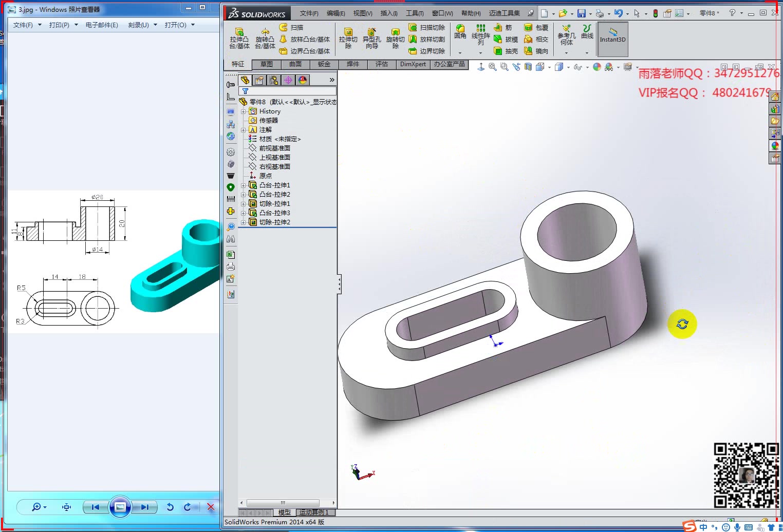Select the Extruded Cut (拉伸切除) tool
The height and width of the screenshot is (532, 783).
coord(348,39)
